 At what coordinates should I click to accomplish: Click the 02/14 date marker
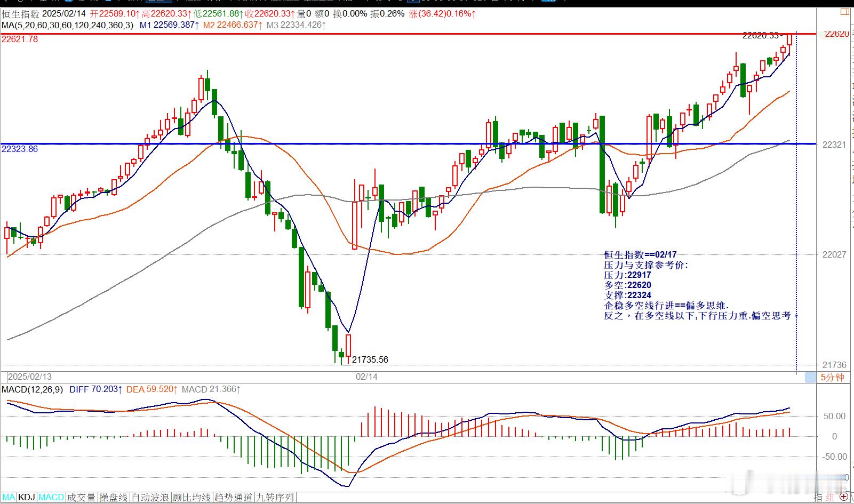(x=366, y=377)
